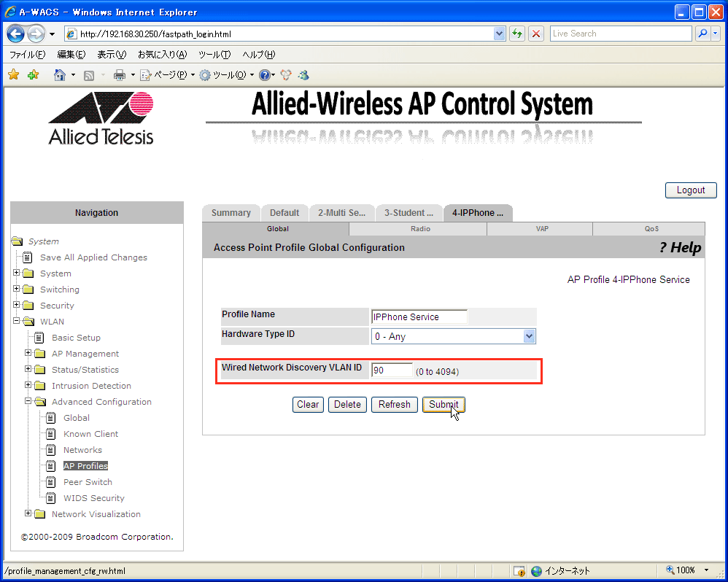Click the document icon beside Known Client

51,434
